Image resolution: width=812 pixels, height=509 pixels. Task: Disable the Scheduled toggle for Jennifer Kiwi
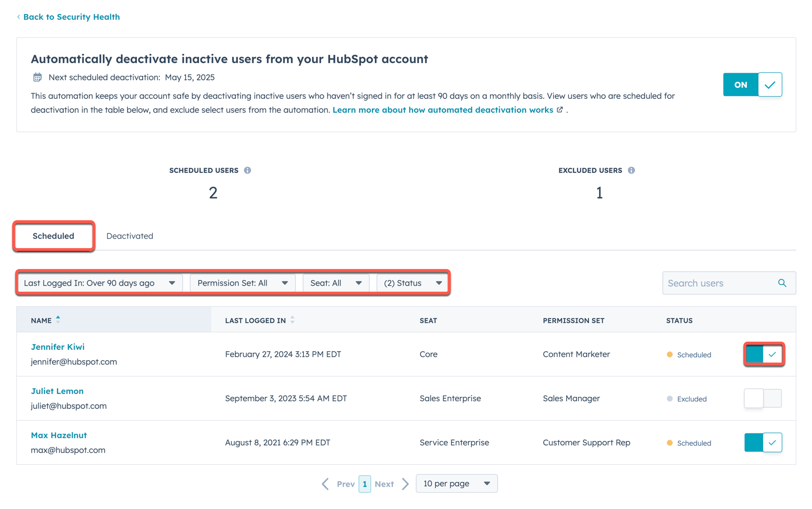click(x=763, y=354)
